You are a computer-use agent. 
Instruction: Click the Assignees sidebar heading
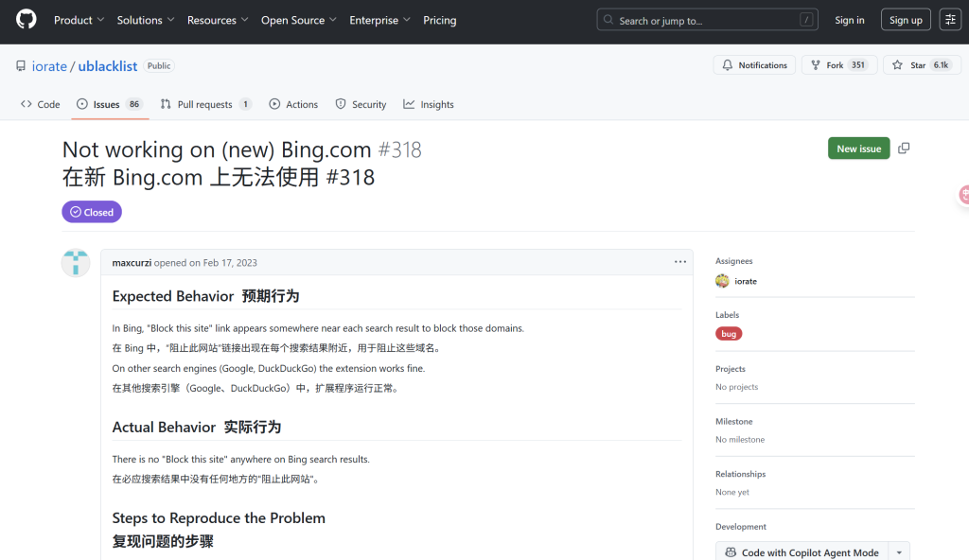(x=734, y=261)
